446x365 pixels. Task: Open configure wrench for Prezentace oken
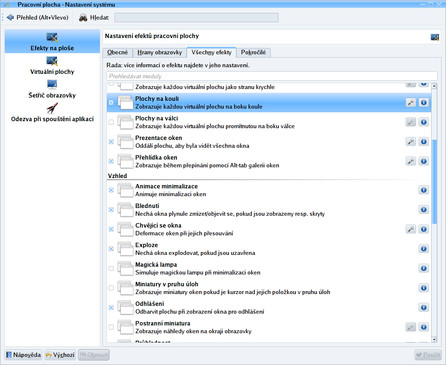click(x=411, y=142)
